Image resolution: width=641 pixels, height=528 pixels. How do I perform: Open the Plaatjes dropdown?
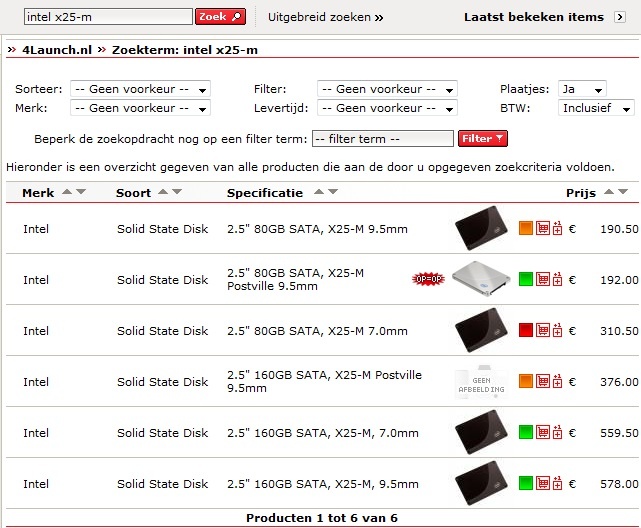(582, 89)
